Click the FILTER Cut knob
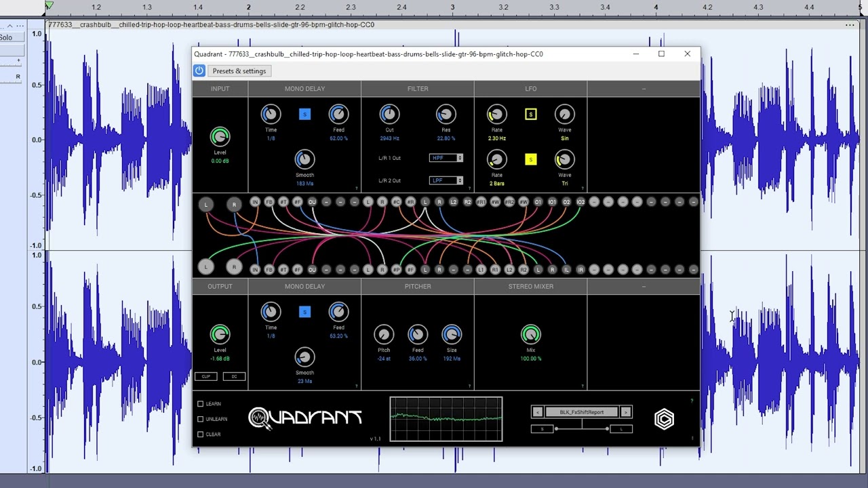The image size is (868, 488). 389,115
